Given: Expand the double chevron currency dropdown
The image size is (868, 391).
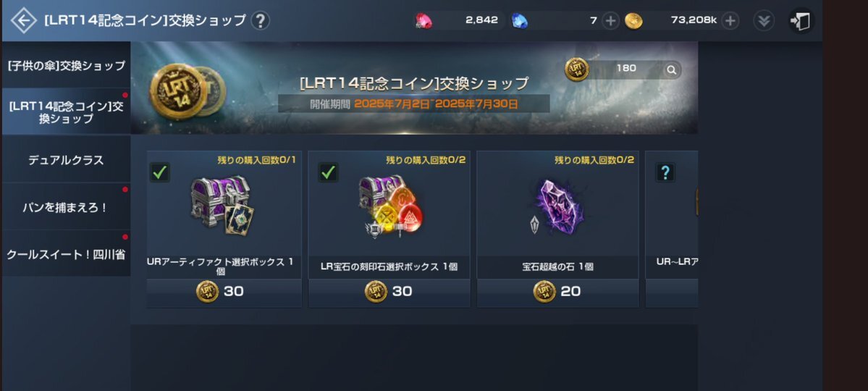Looking at the screenshot, I should click(x=764, y=21).
